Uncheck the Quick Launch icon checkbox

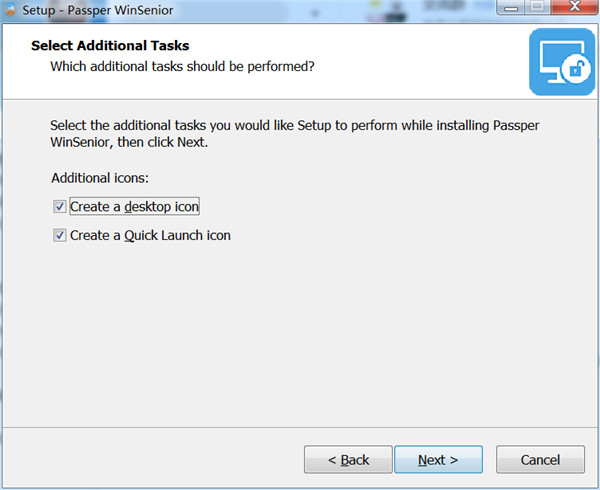point(59,235)
